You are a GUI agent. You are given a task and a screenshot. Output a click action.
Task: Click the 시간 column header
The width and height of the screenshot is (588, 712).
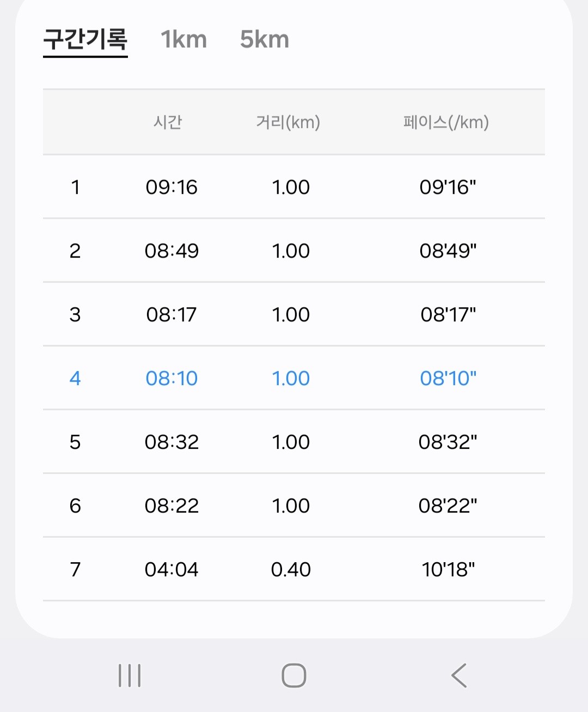(168, 122)
